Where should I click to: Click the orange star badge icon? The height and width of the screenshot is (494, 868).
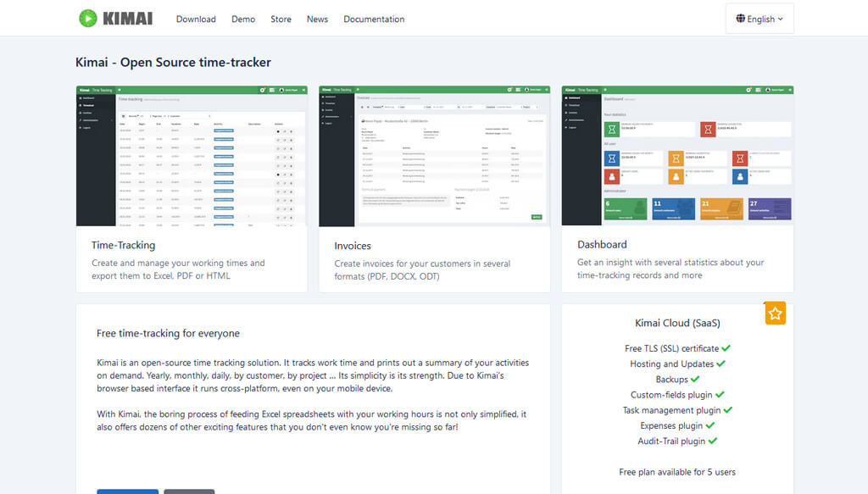tap(775, 314)
